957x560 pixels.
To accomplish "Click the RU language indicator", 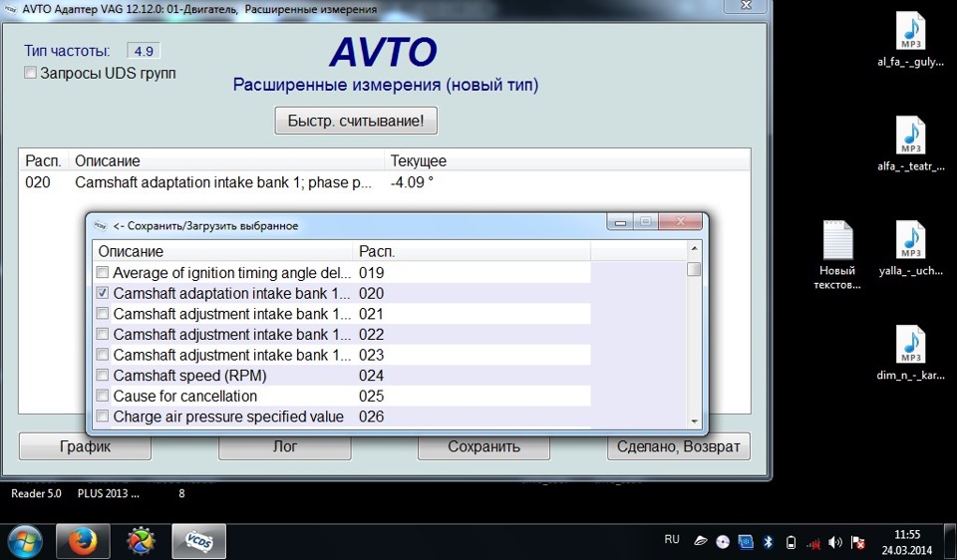I will (x=671, y=540).
